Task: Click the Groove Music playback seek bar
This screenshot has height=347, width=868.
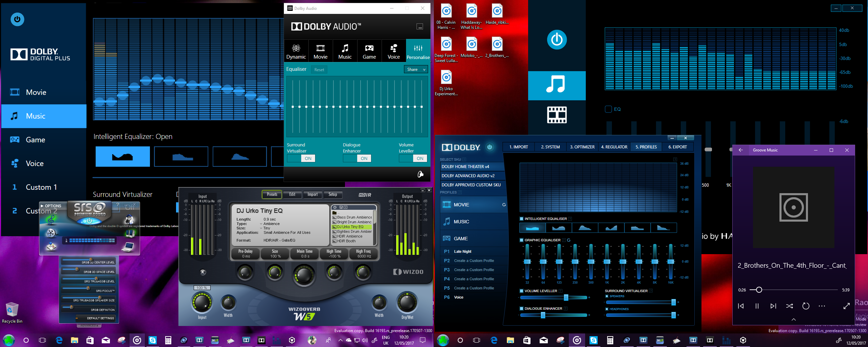Action: pyautogui.click(x=793, y=290)
